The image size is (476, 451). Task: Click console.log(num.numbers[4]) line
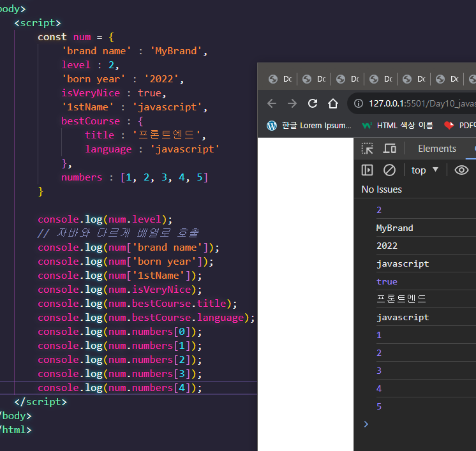120,388
